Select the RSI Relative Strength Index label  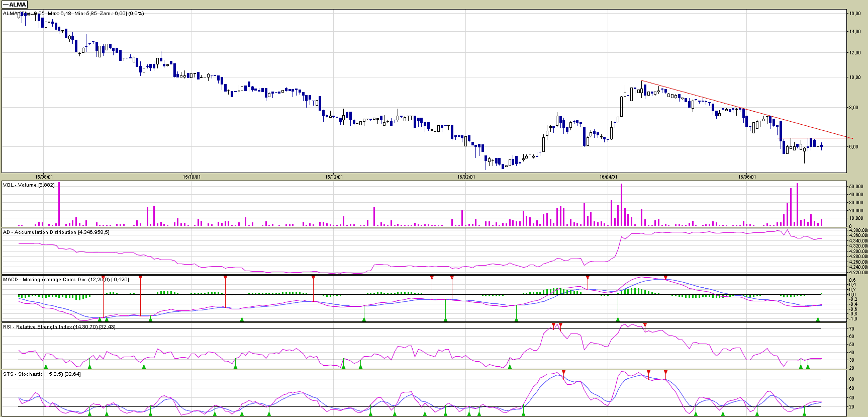tap(59, 327)
